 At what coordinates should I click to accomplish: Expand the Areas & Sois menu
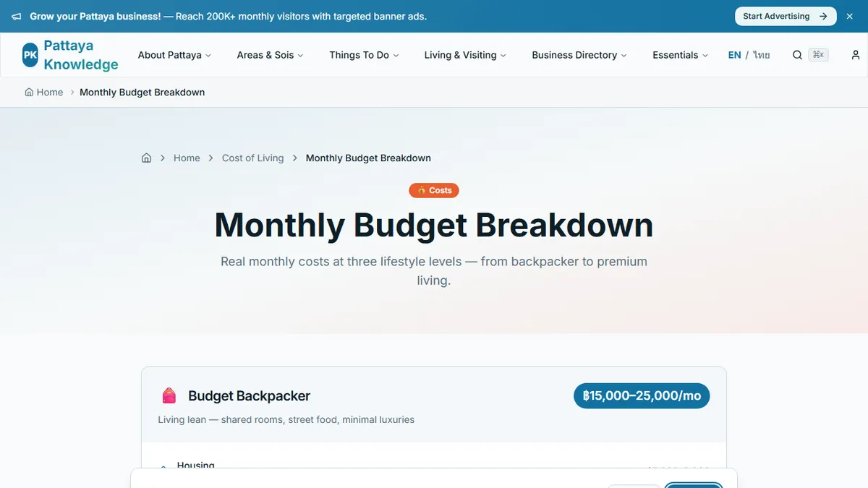(270, 55)
